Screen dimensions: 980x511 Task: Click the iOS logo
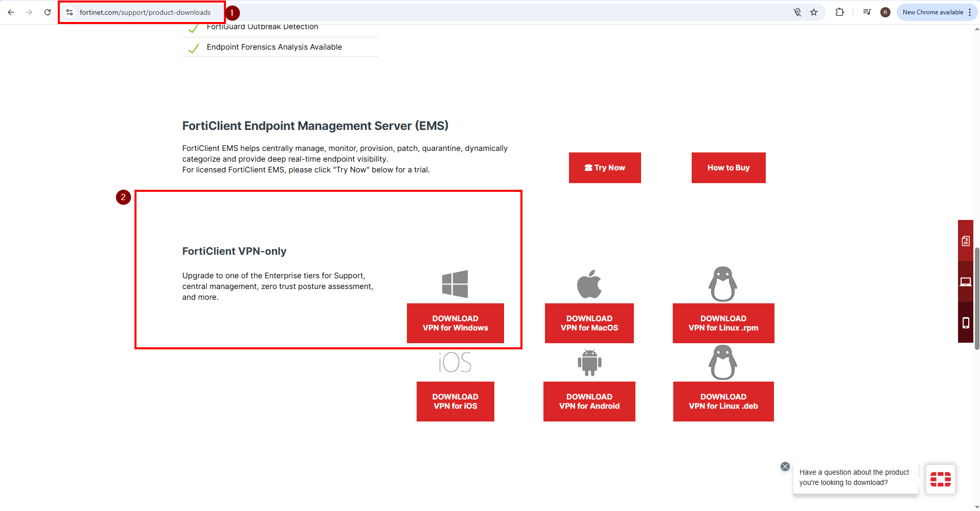pyautogui.click(x=455, y=362)
